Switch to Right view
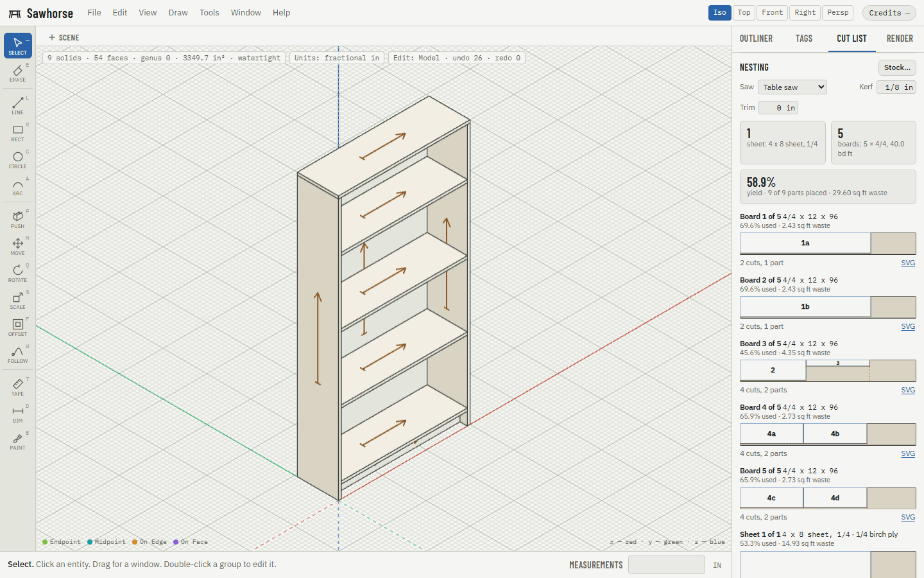This screenshot has width=924, height=578. pos(805,13)
